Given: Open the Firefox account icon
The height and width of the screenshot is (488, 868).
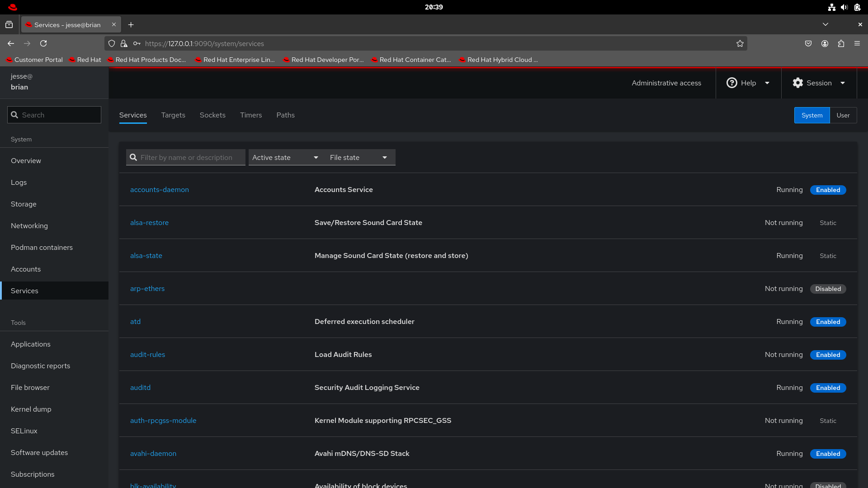Looking at the screenshot, I should pos(825,43).
